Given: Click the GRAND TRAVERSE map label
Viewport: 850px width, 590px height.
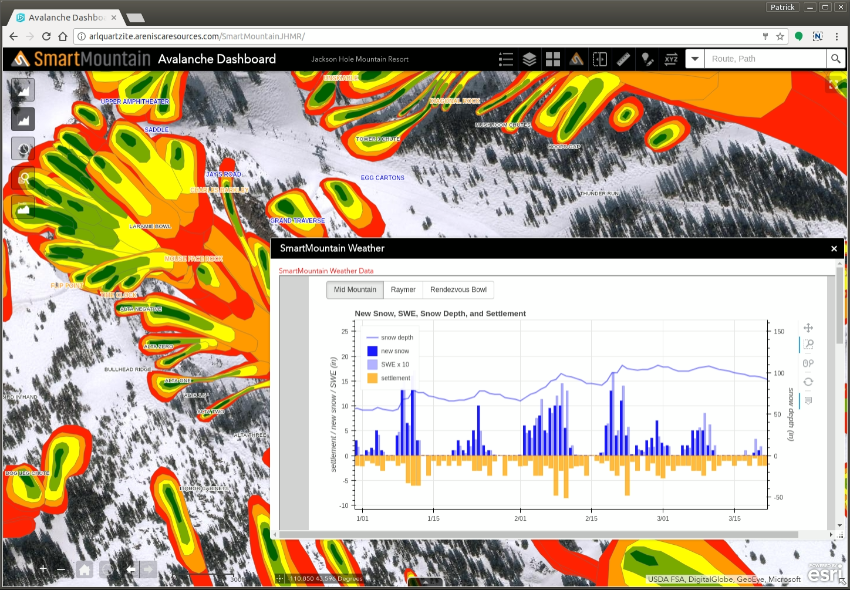Looking at the screenshot, I should point(297,221).
